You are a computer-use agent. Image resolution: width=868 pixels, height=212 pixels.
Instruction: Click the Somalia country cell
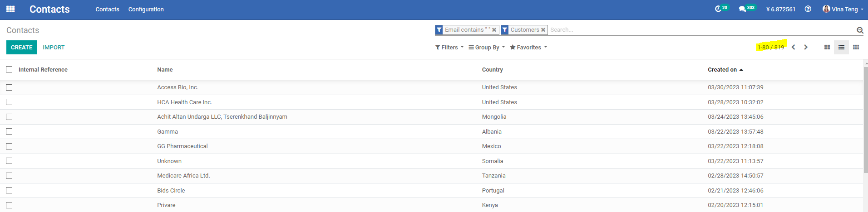(493, 161)
